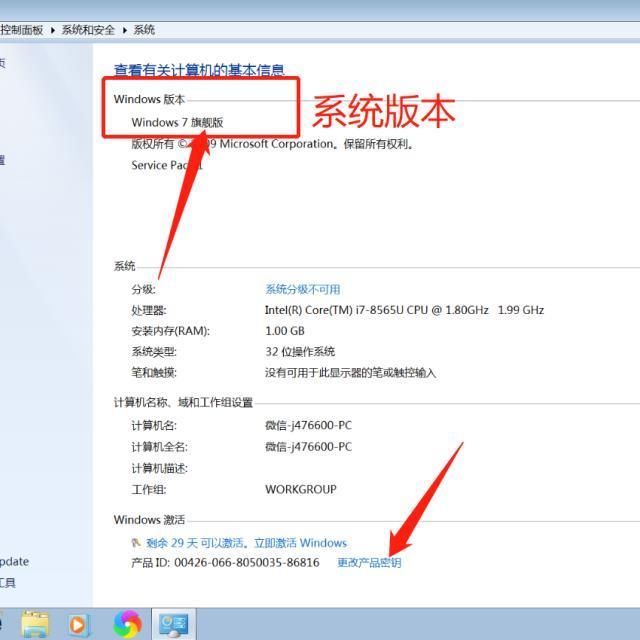
Task: Click the 计算机描述 label
Action: pos(160,468)
